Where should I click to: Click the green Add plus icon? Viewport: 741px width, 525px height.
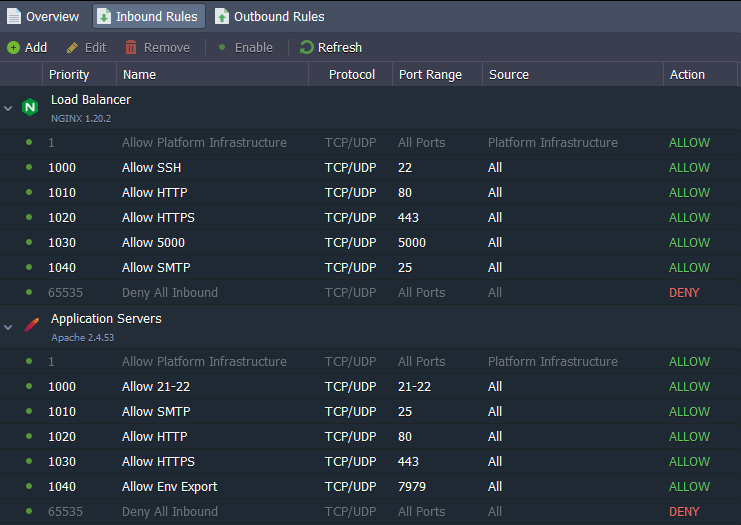pos(13,47)
